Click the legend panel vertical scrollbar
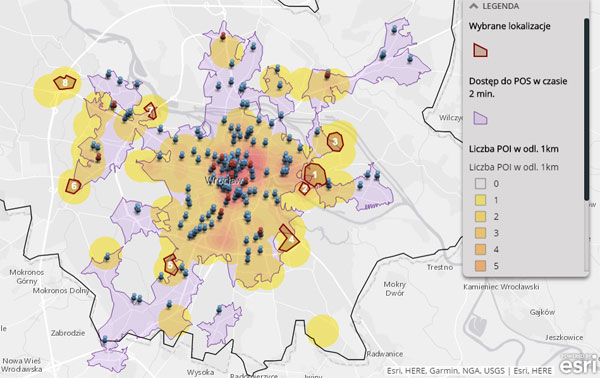The image size is (600, 378). (x=587, y=109)
